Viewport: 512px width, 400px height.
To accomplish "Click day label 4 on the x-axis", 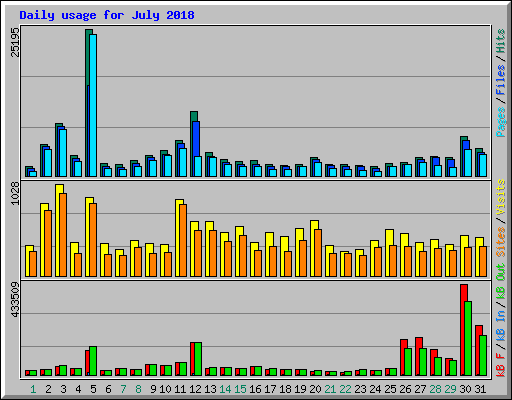I will (78, 389).
